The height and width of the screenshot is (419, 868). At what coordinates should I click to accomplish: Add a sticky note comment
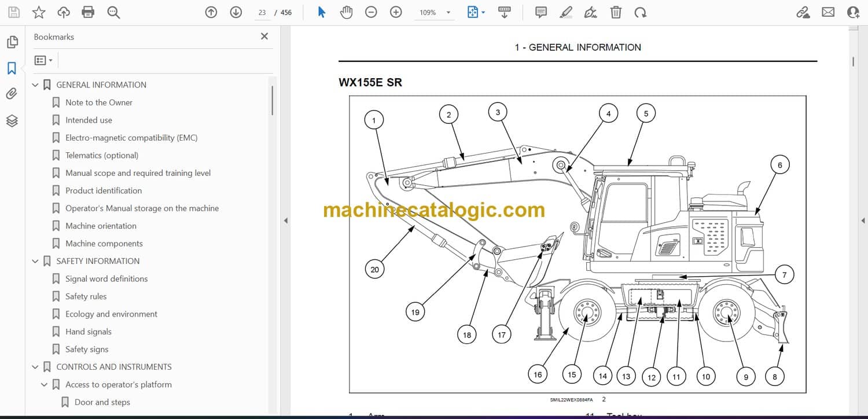(541, 12)
